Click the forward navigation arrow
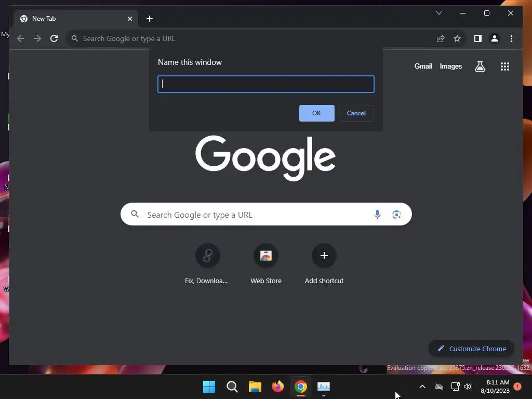Viewport: 532px width, 399px height. pos(37,38)
